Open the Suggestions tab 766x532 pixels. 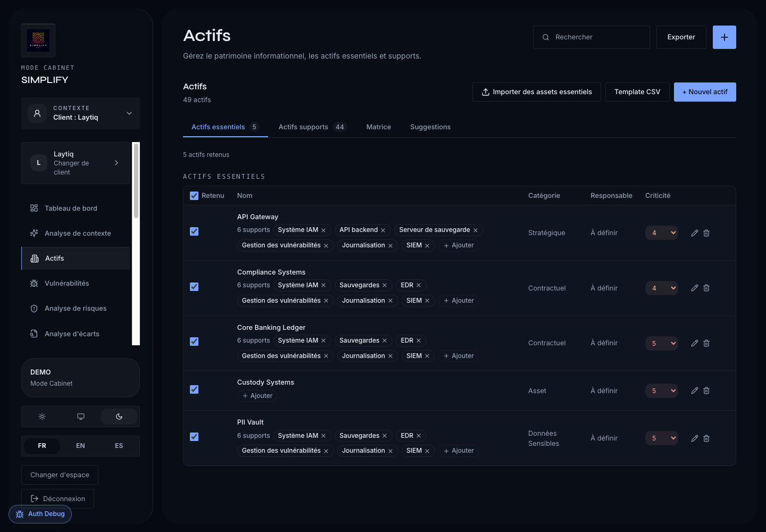430,127
